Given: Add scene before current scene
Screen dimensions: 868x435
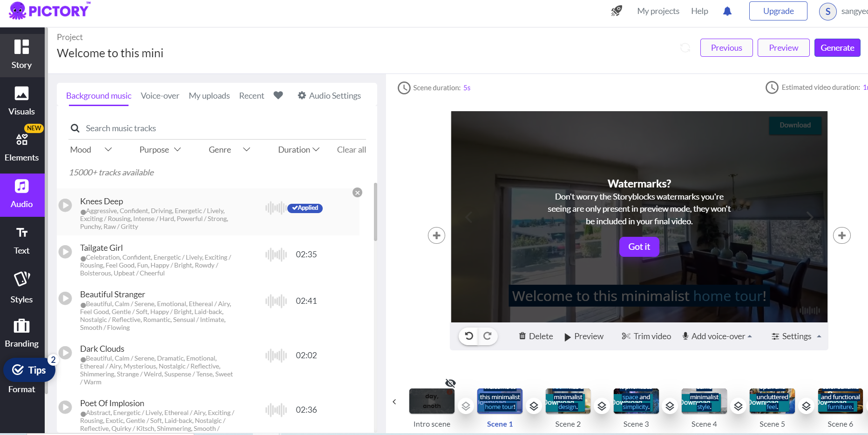Looking at the screenshot, I should tap(436, 235).
